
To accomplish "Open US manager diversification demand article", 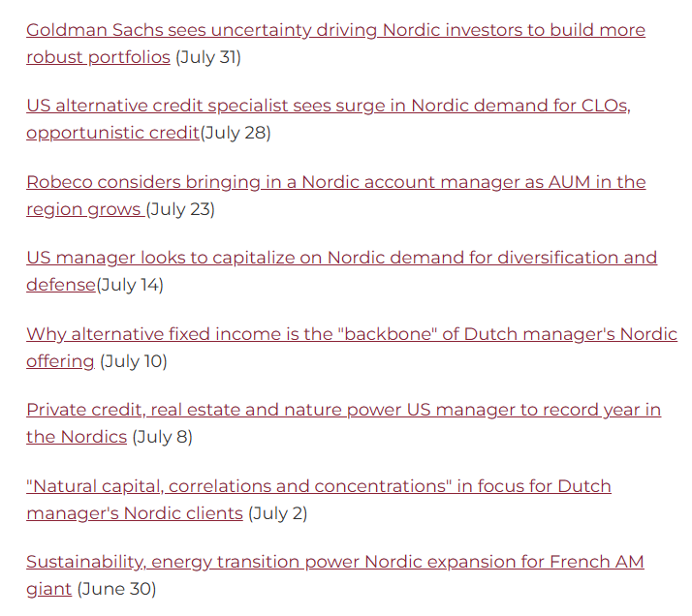I will click(x=341, y=258).
